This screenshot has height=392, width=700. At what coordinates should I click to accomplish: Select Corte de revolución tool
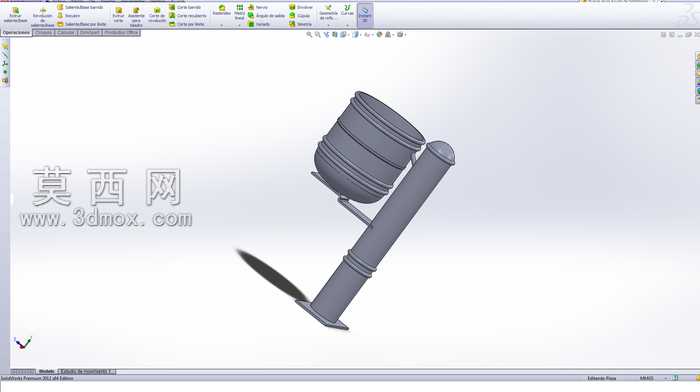157,15
